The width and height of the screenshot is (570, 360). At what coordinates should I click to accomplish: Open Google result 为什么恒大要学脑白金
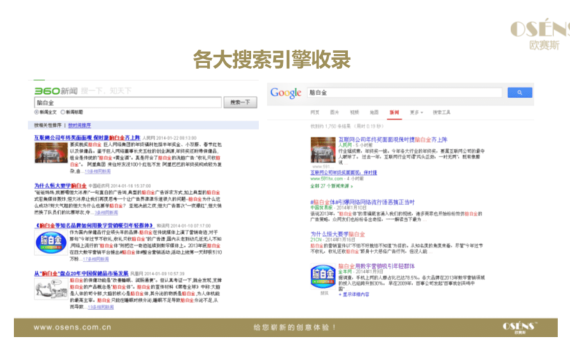337,234
